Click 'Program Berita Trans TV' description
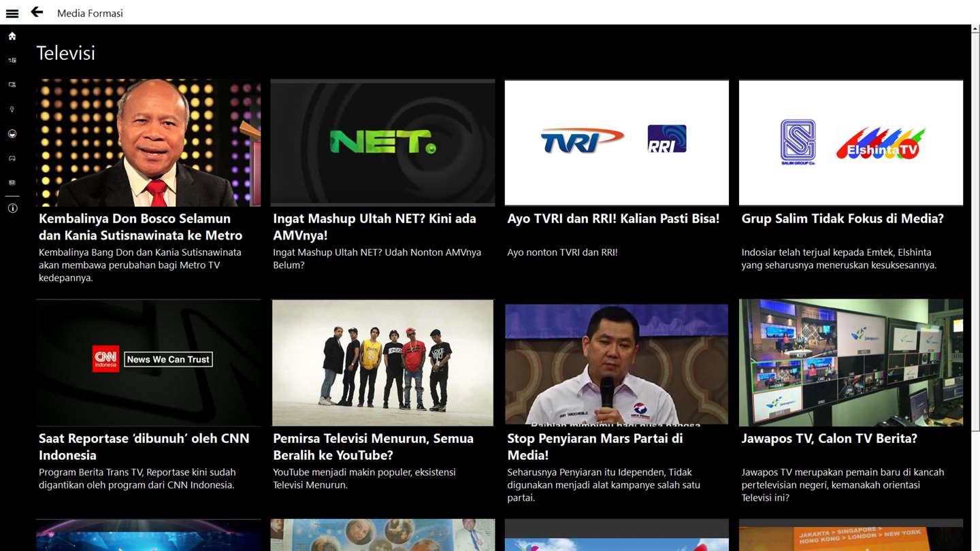The height and width of the screenshot is (551, 980). click(137, 479)
